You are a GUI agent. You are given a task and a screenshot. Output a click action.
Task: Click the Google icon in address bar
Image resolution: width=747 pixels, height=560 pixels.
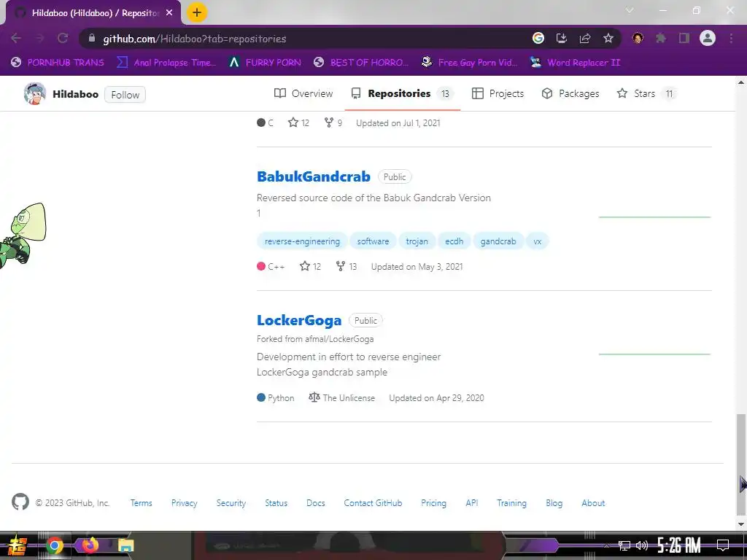pos(538,38)
